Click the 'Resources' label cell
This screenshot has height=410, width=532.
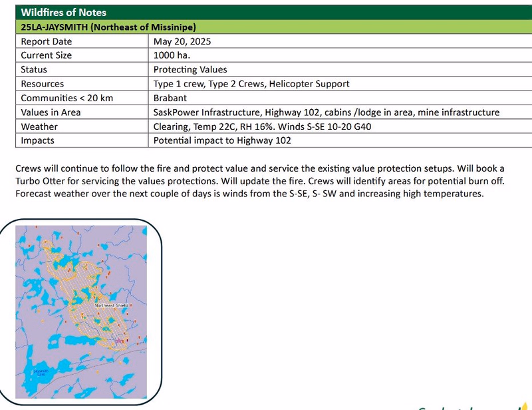pyautogui.click(x=82, y=84)
